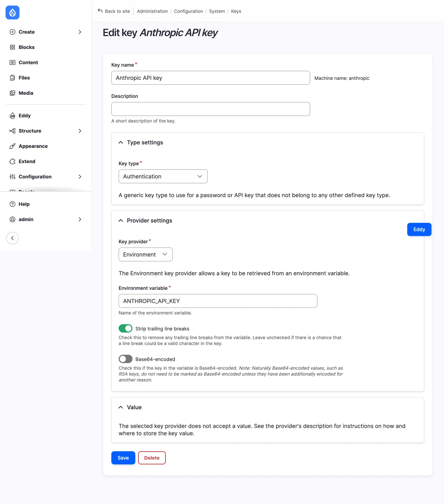This screenshot has height=504, width=444.
Task: Click the Extend puzzle piece icon
Action: [x=12, y=161]
